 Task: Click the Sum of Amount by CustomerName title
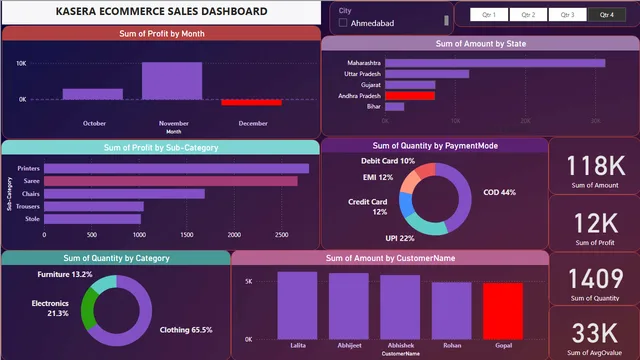pos(390,258)
